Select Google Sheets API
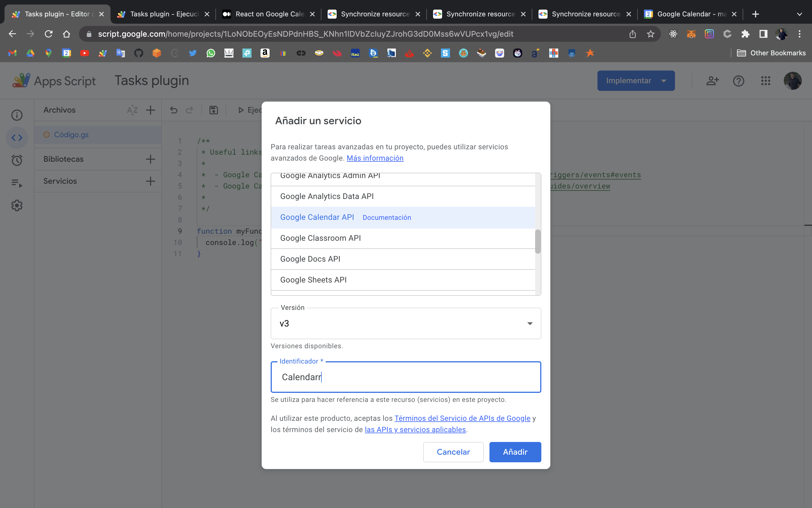The image size is (812, 508). (x=403, y=280)
